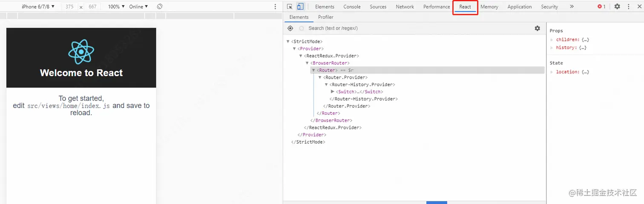Switch to the Profiler tab
Screen dimensions: 644x204
[326, 17]
